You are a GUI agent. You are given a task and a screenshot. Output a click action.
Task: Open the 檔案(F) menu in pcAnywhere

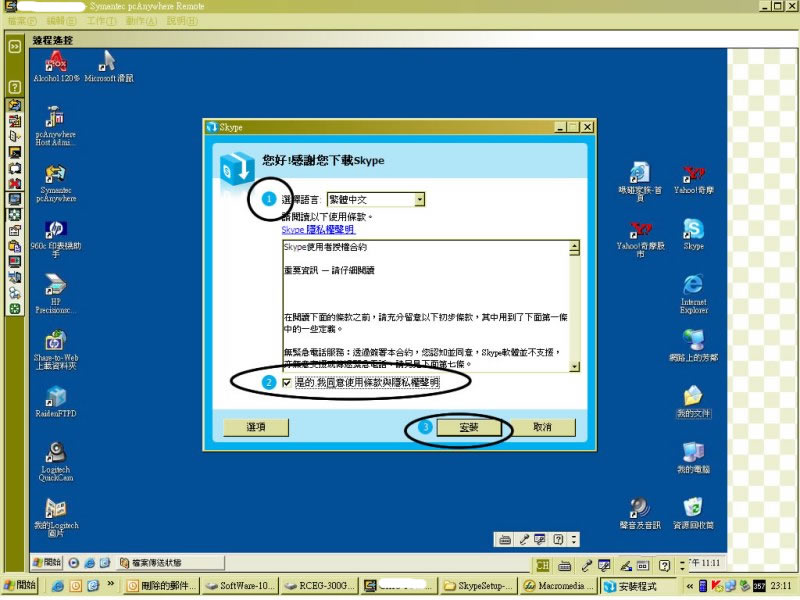pos(22,21)
